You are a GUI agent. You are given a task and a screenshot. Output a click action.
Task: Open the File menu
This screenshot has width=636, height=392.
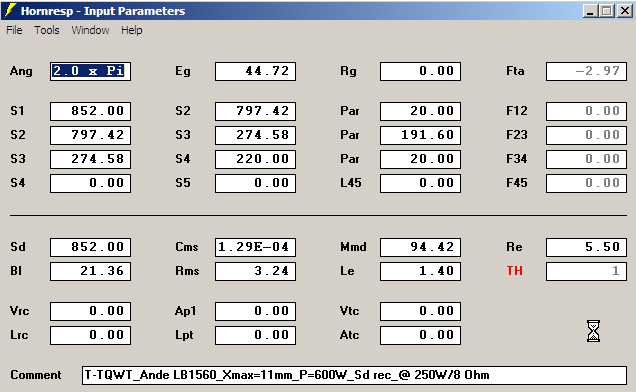pos(14,30)
